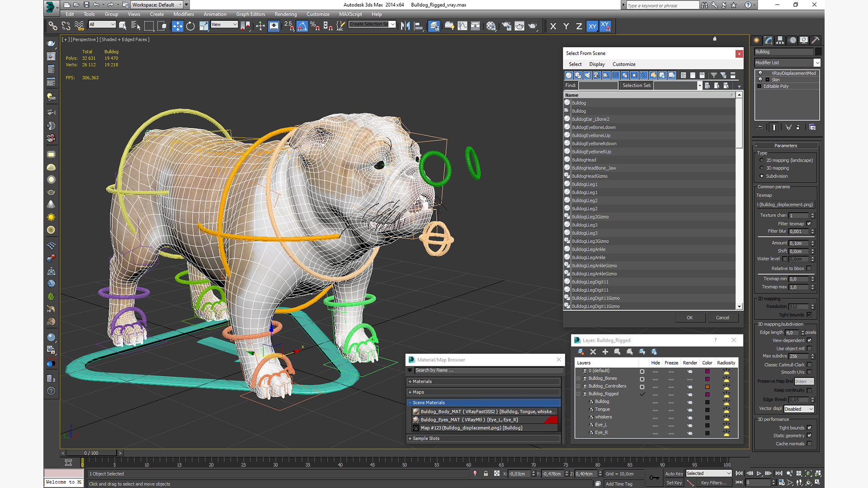This screenshot has width=868, height=488.
Task: Select the 3D mapping radio button
Action: tap(762, 168)
